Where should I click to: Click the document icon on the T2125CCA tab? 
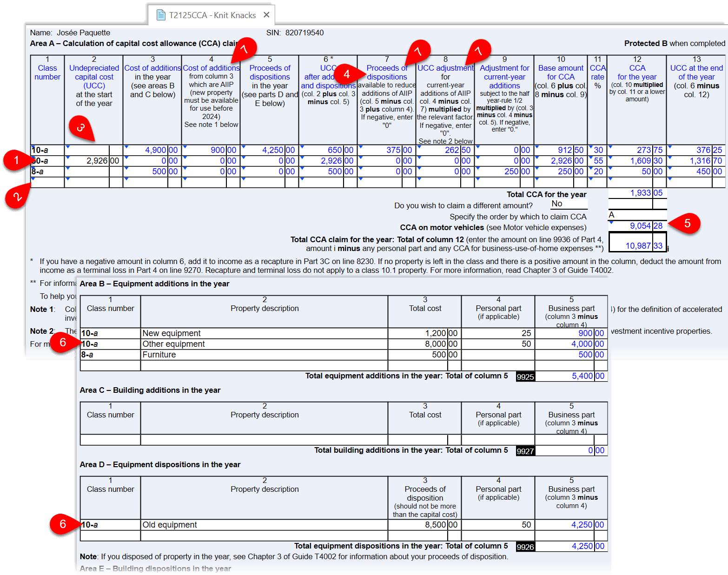click(x=161, y=15)
